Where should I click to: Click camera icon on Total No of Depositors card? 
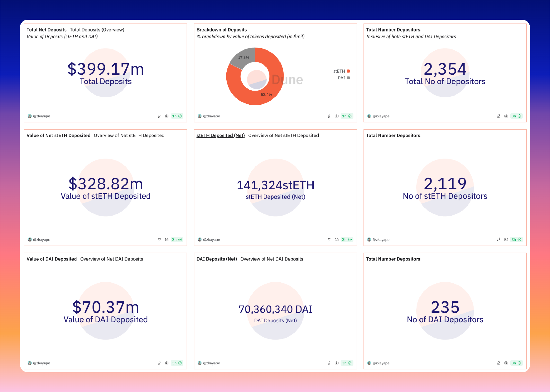pyautogui.click(x=506, y=116)
